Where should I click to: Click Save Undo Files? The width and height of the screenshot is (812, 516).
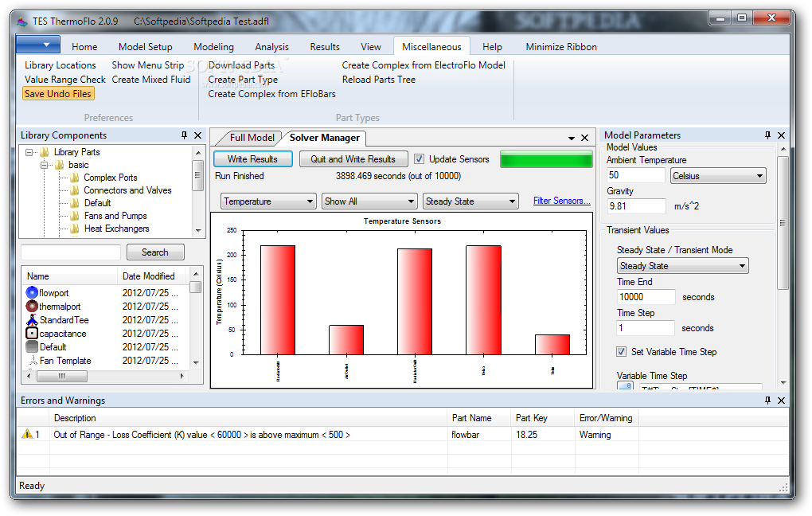(58, 94)
